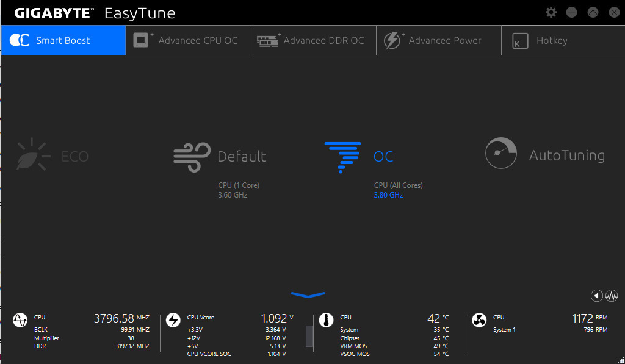Viewport: 625px width, 364px height.
Task: Click the CPU Vcore 1.092 V reading
Action: 277,318
